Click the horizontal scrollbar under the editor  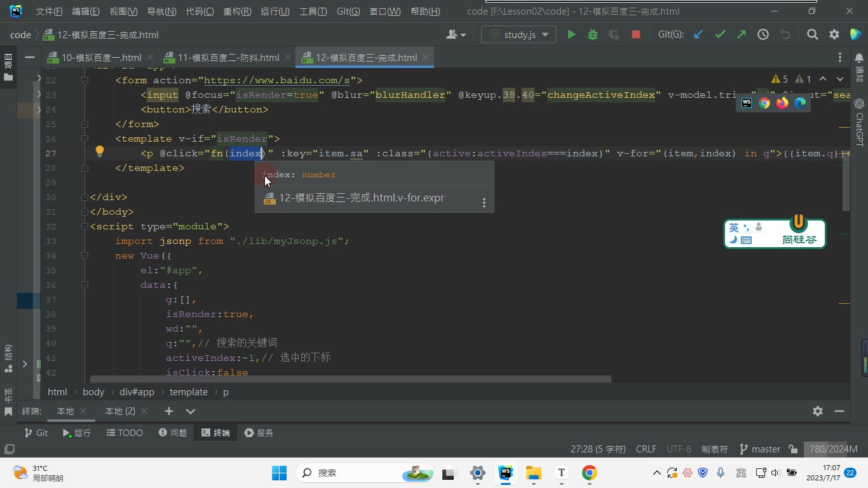pos(351,379)
